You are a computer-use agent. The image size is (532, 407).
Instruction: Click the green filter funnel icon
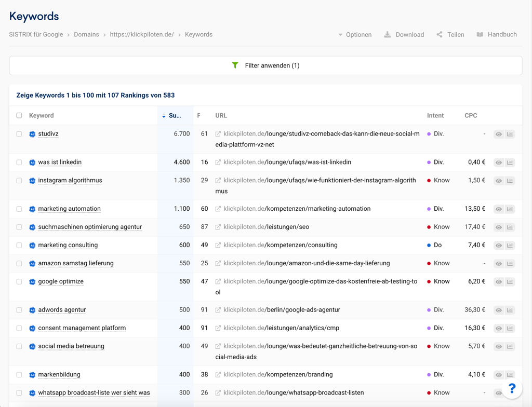(x=235, y=65)
